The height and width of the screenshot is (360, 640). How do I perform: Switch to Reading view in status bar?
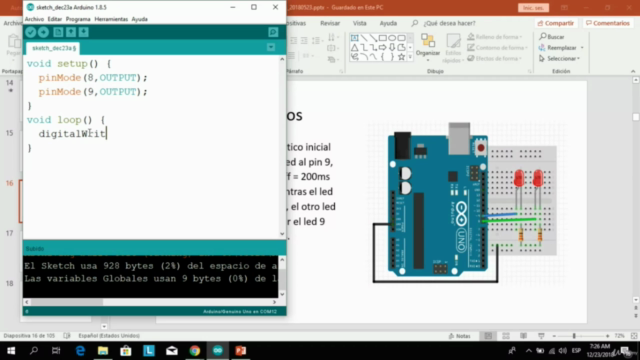pyautogui.click(x=523, y=336)
